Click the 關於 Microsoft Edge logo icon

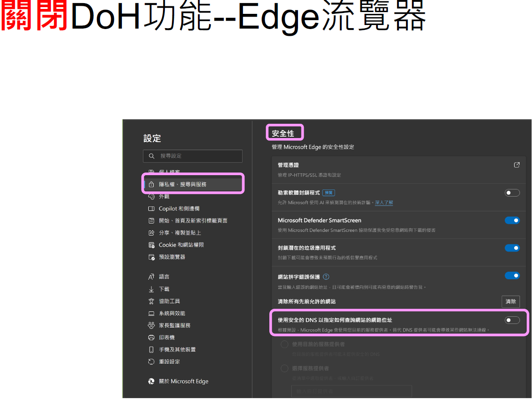click(x=151, y=382)
